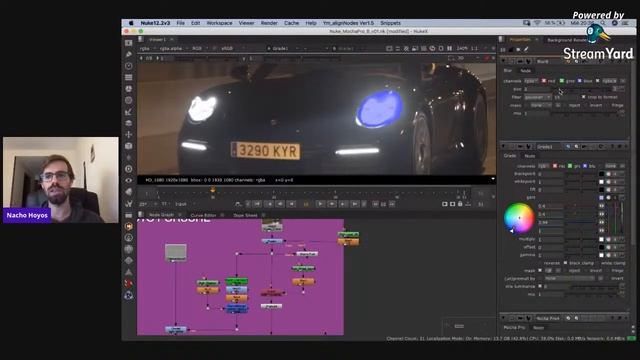This screenshot has width=640, height=360.
Task: Click the color wheel icon for gain
Action: coord(609,198)
